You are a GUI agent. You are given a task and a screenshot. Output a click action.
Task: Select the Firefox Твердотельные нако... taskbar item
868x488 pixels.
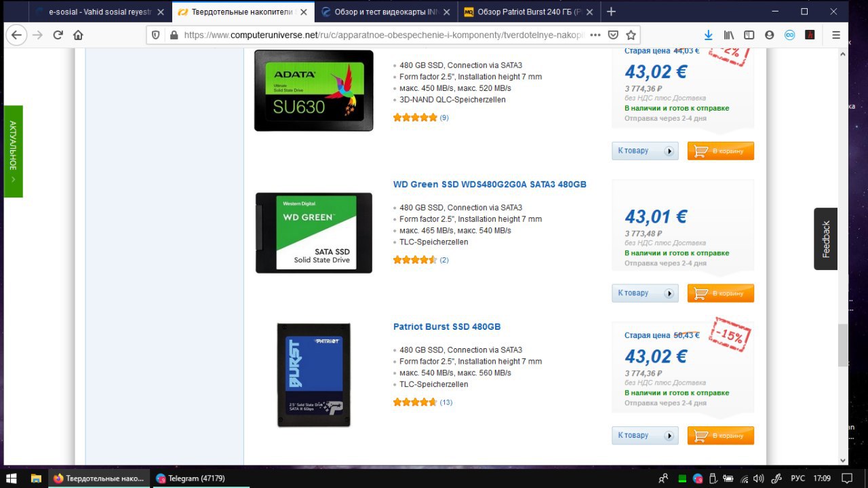click(x=99, y=478)
